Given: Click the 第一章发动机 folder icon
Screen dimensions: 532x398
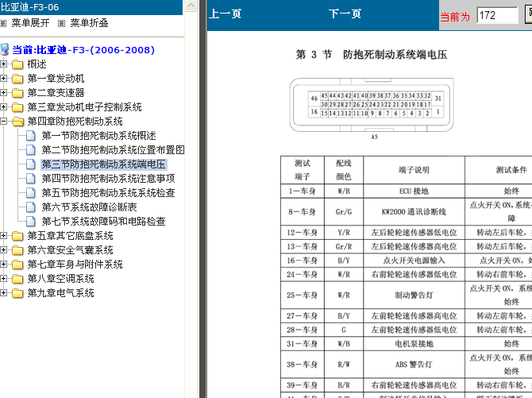Looking at the screenshot, I should coord(17,79).
